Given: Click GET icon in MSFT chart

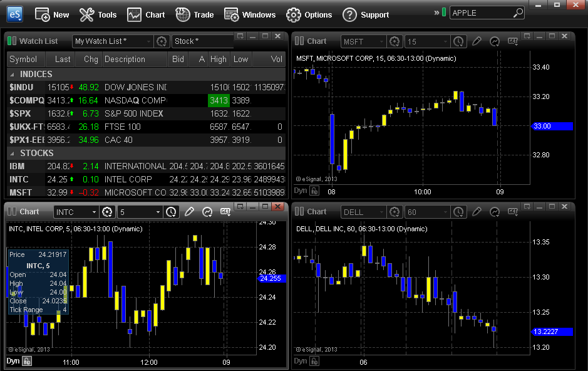Looking at the screenshot, I should click(513, 41).
